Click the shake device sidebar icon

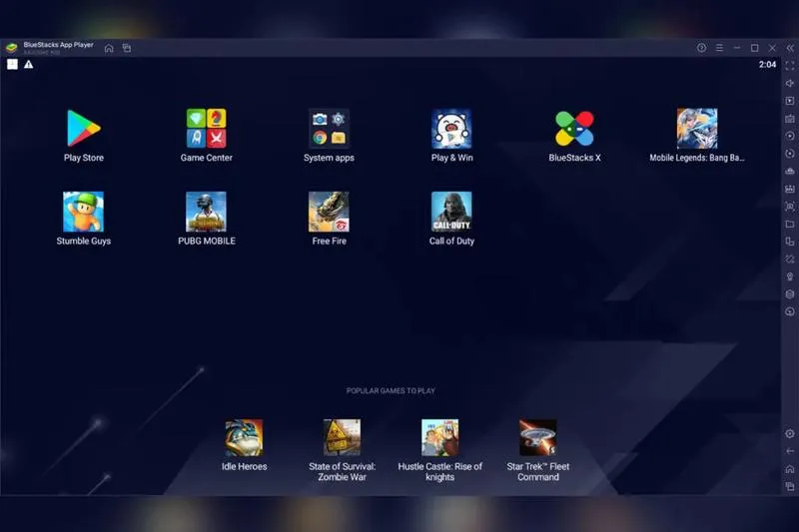pos(790,260)
